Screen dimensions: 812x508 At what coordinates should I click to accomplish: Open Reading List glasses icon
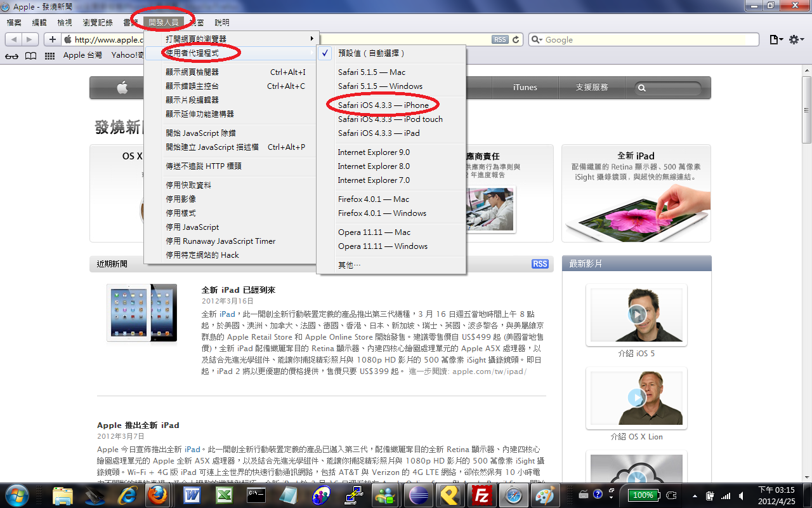click(x=12, y=55)
